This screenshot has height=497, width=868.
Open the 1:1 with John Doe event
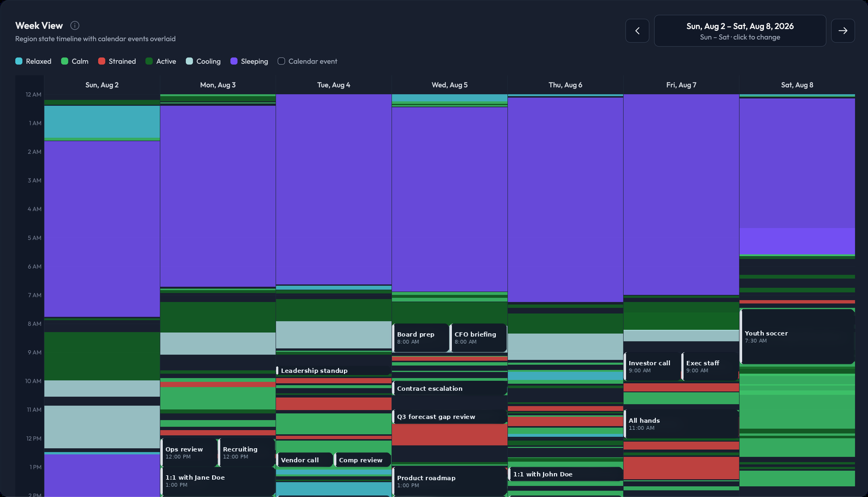coord(565,474)
